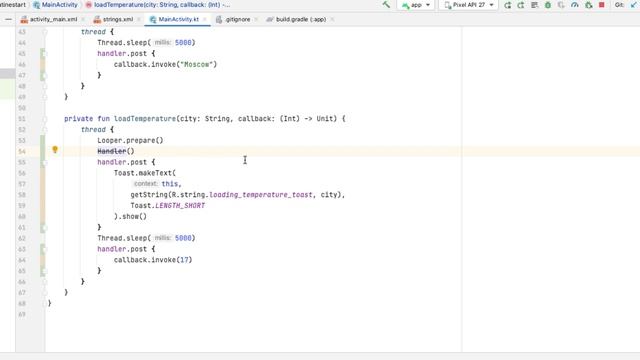Collapse handler.post block at line 55
This screenshot has height=360, width=640.
(44, 162)
